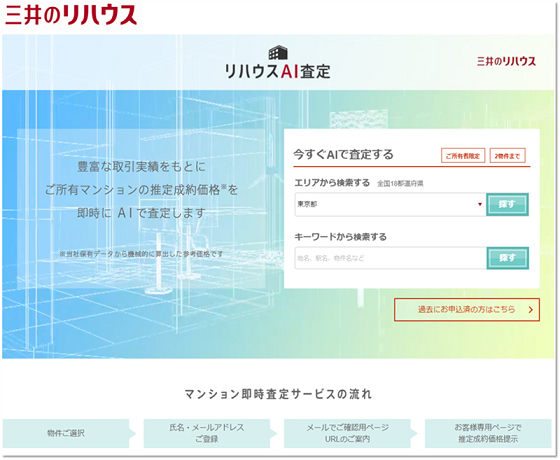Open 過去にお申込済の方はこちら link

[466, 310]
